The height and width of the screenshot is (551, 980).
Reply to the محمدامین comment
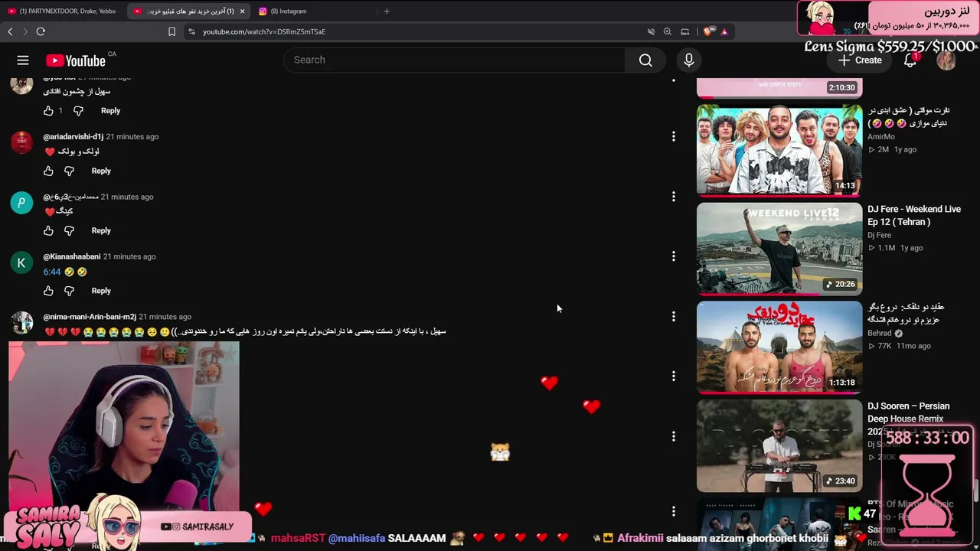(x=101, y=230)
